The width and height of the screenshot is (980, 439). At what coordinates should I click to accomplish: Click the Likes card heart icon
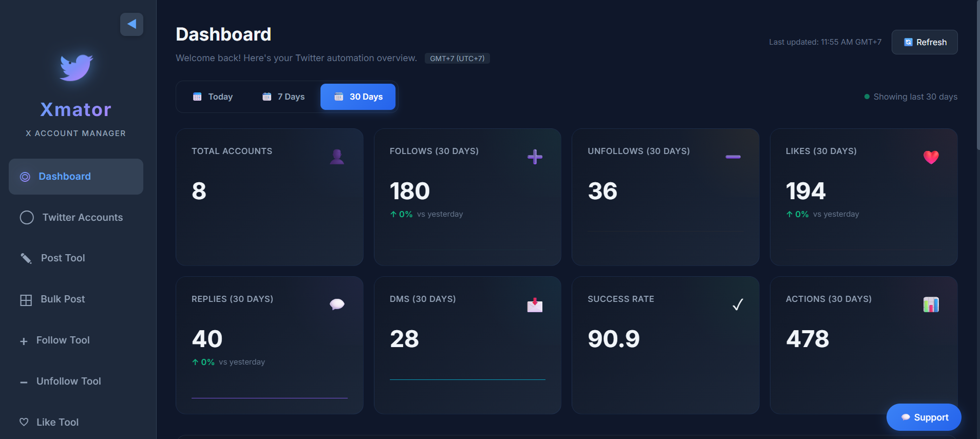coord(931,157)
